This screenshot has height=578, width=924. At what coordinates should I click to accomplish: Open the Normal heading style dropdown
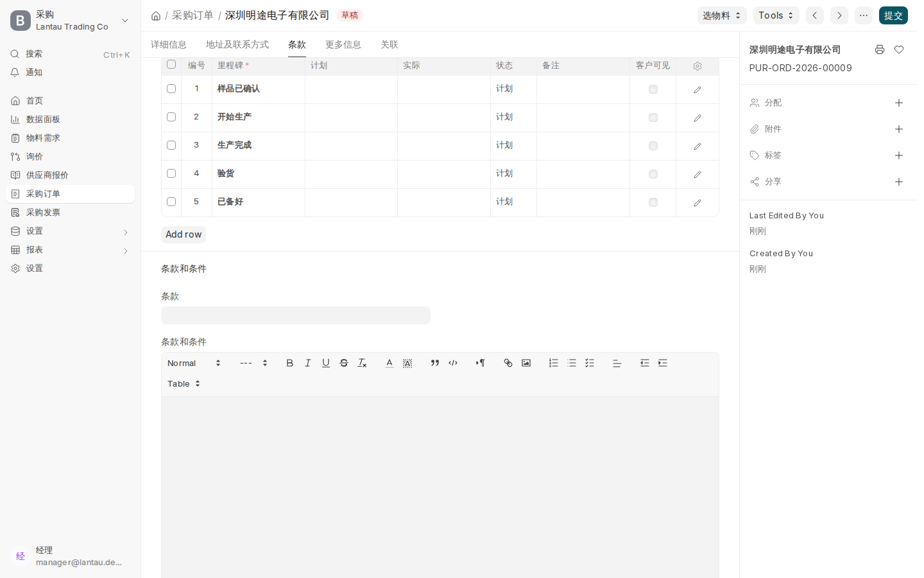click(x=194, y=363)
